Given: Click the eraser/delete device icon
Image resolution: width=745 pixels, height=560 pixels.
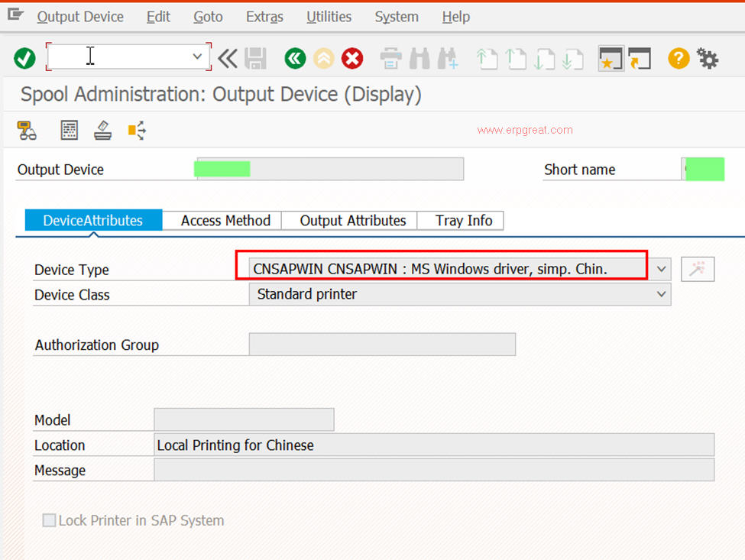Looking at the screenshot, I should tap(102, 130).
